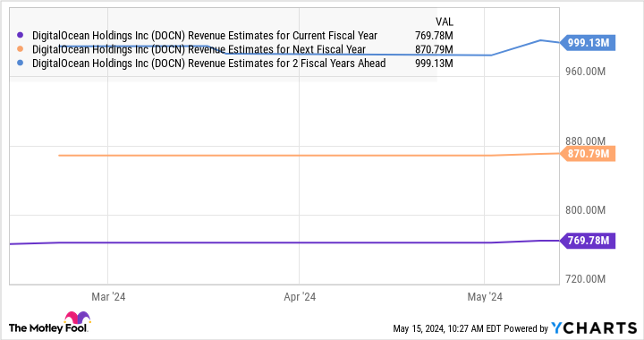Click the VAL column header in legend
This screenshot has height=340, width=644.
[445, 21]
